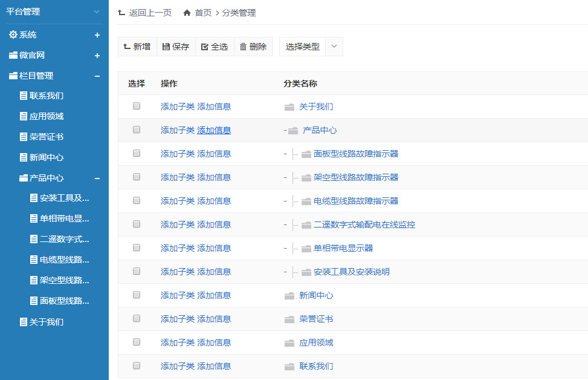The width and height of the screenshot is (588, 380).
Task: Check the checkbox on the 应用领域 row
Action: click(136, 342)
